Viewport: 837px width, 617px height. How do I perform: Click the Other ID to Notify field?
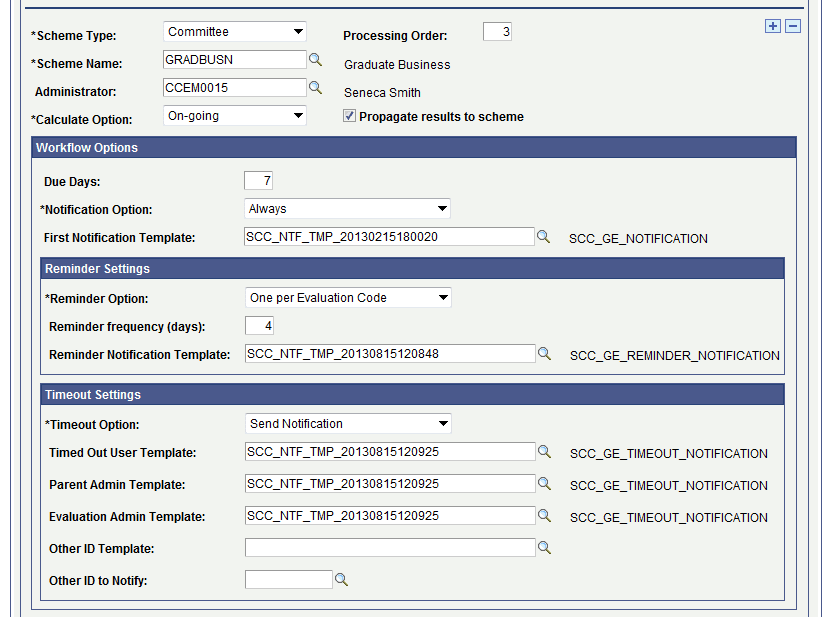tap(289, 580)
